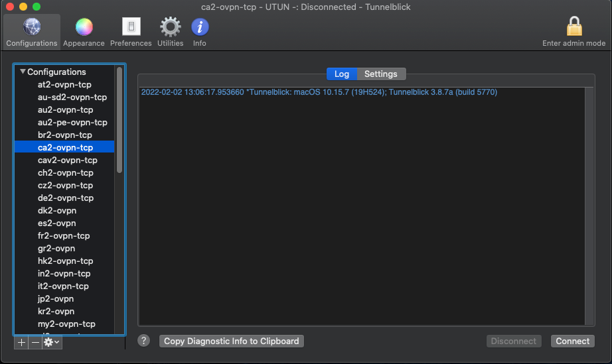Switch to the Settings tab

(x=381, y=74)
